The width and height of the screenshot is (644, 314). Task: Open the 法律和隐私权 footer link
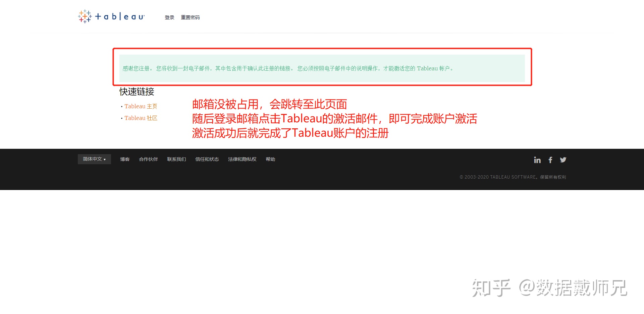[x=242, y=159]
